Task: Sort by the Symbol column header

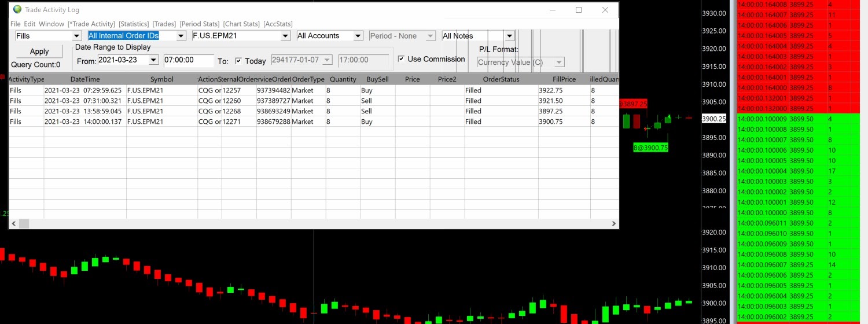Action: (x=162, y=79)
